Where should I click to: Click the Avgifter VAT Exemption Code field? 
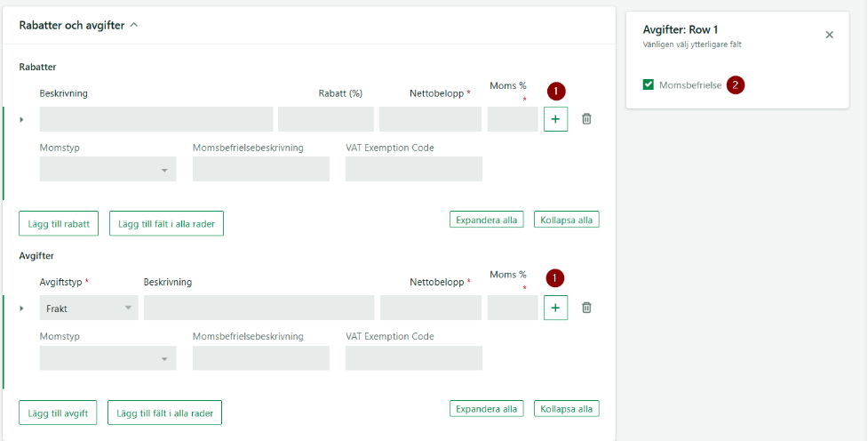pos(413,358)
